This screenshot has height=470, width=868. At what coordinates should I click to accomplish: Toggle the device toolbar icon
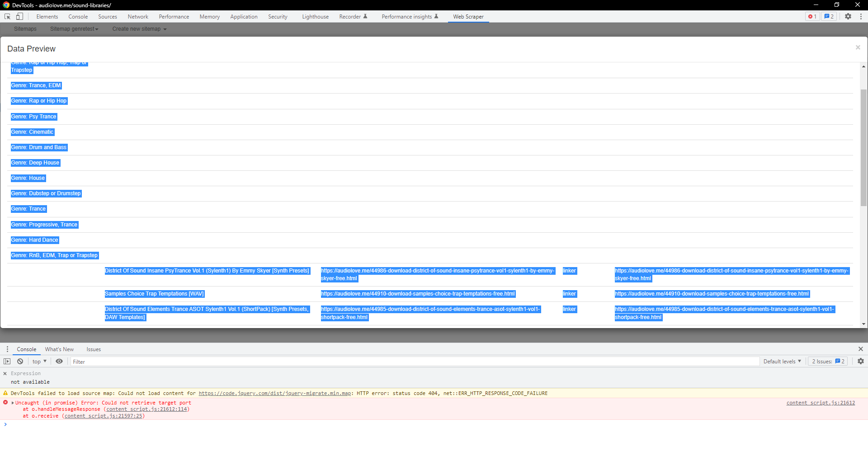(19, 17)
